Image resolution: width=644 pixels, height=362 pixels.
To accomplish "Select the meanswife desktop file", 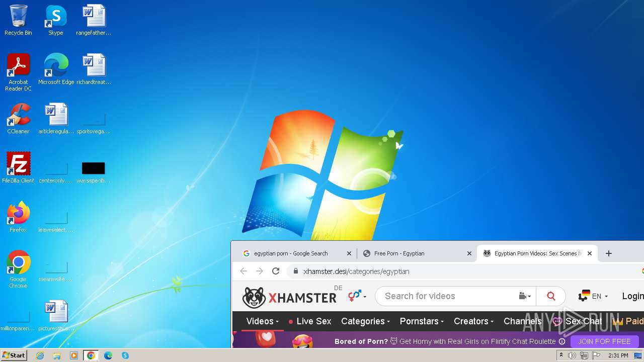I will (56, 271).
